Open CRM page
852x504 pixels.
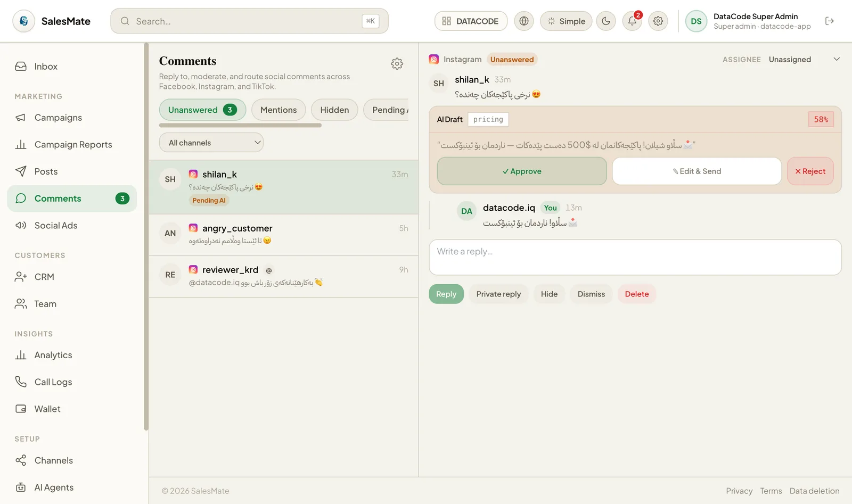(72, 277)
